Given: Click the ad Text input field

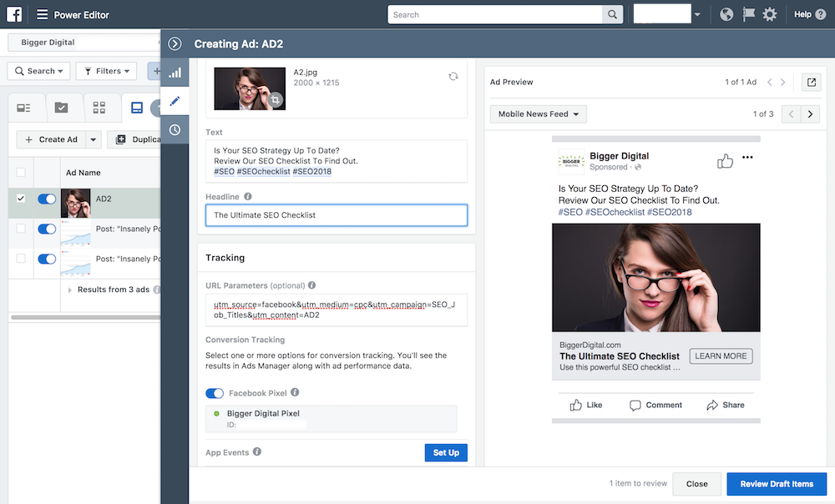Looking at the screenshot, I should [x=337, y=161].
